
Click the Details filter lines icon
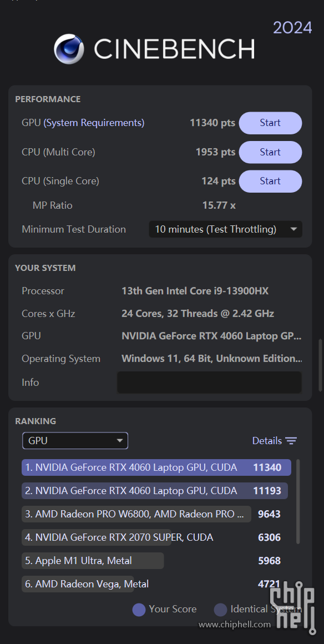[291, 441]
